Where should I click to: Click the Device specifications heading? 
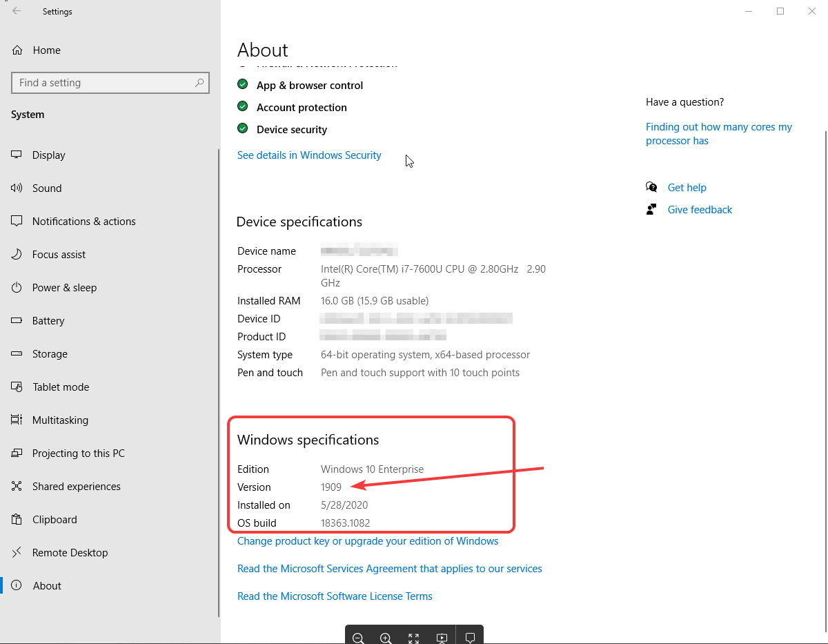(299, 222)
